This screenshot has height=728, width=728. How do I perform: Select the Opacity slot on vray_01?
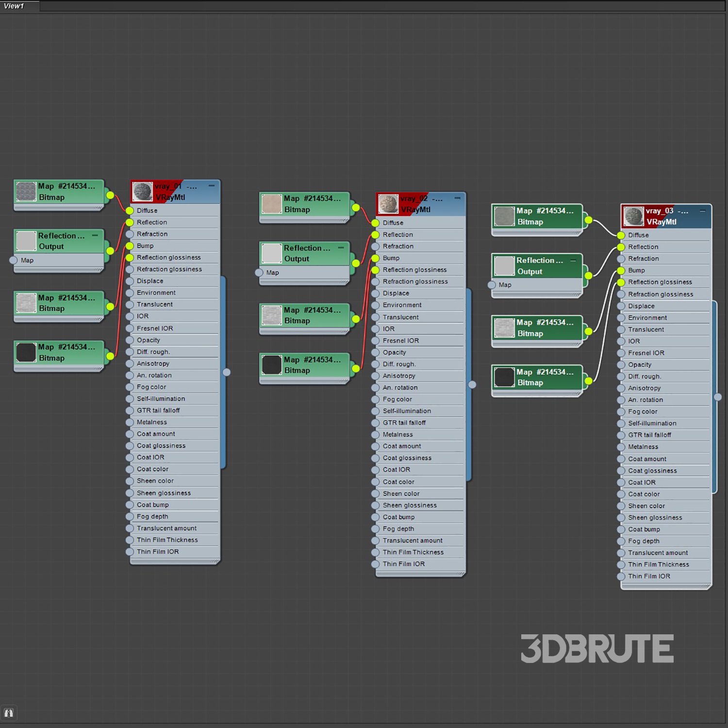pyautogui.click(x=149, y=340)
